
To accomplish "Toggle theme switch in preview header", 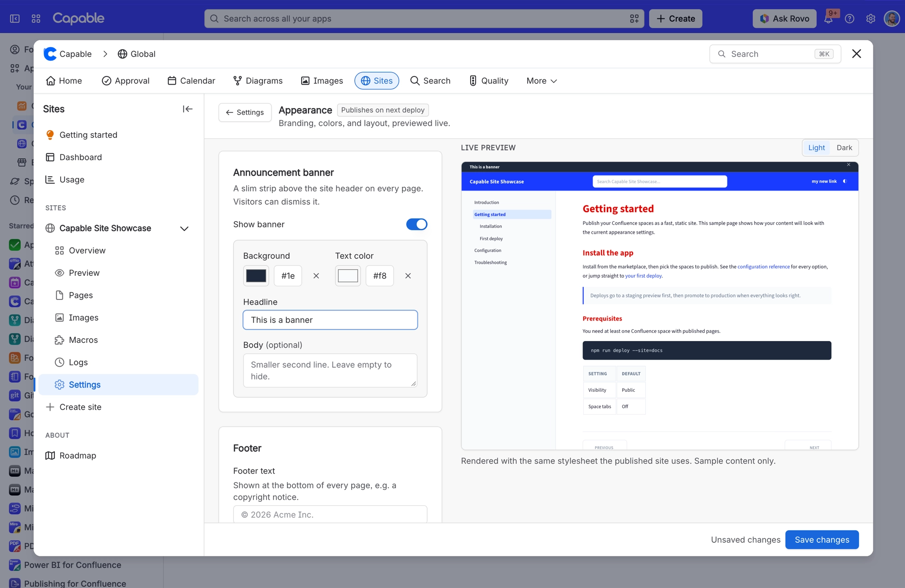I will pyautogui.click(x=845, y=181).
